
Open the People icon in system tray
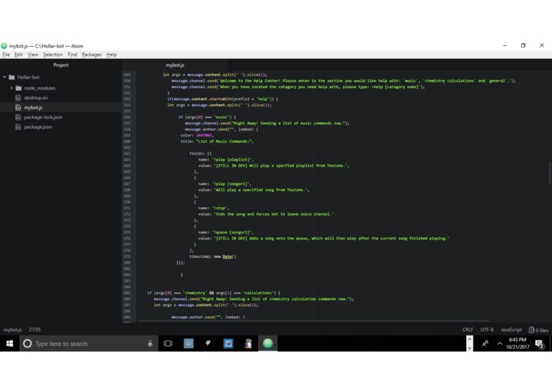pyautogui.click(x=485, y=344)
